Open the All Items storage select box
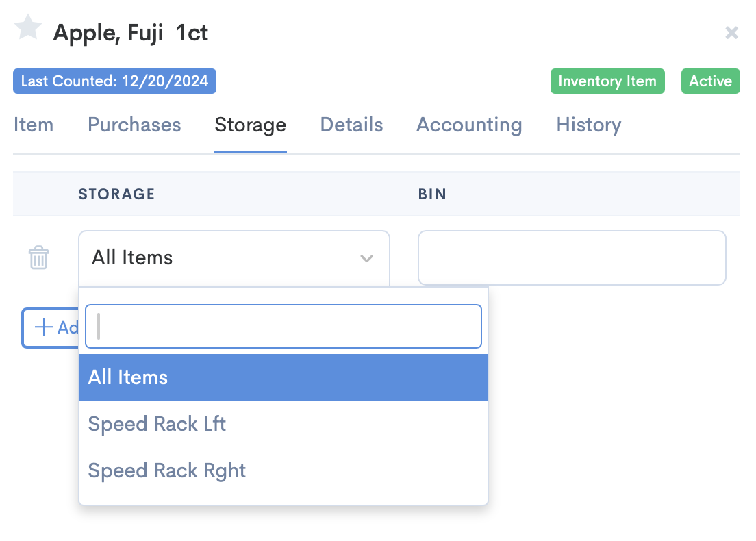Viewport: 756px width, 541px height. (234, 258)
